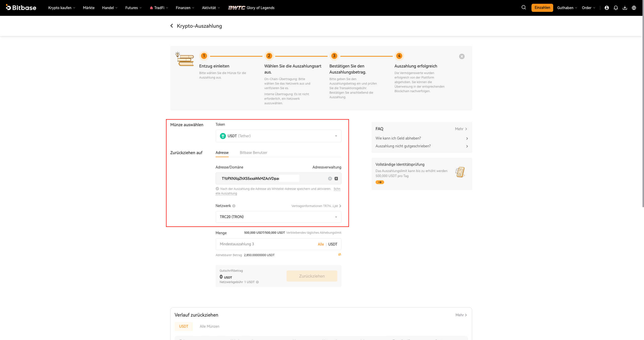The width and height of the screenshot is (644, 340).
Task: Expand the USDT token dropdown
Action: pyautogui.click(x=278, y=136)
